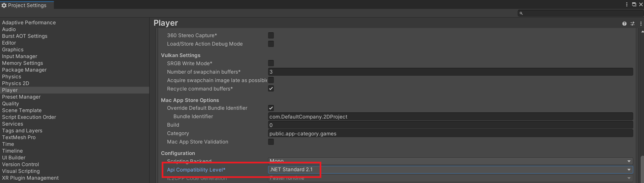
Task: Select Package Manager settings
Action: (24, 70)
